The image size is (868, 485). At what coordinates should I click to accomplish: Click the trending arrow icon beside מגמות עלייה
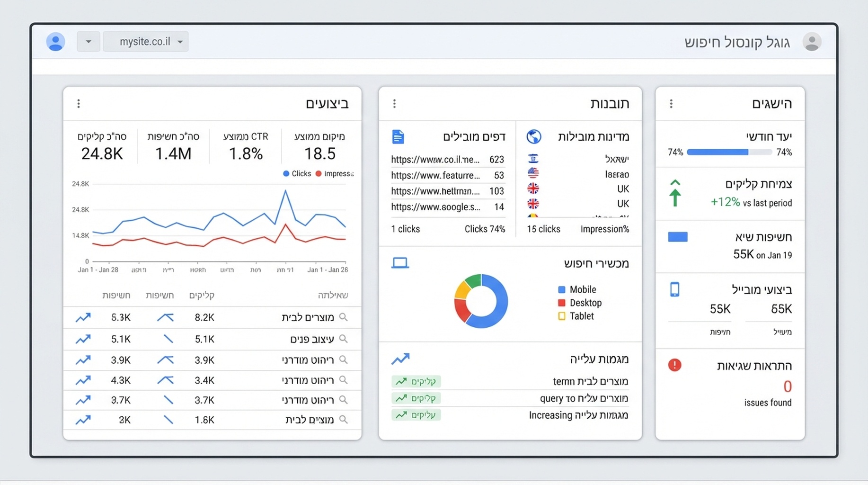[400, 359]
